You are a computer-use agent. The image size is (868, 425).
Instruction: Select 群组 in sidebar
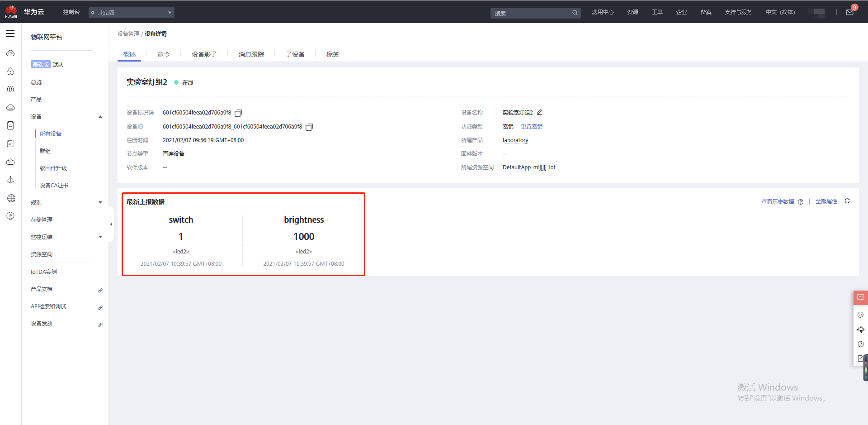pyautogui.click(x=45, y=151)
